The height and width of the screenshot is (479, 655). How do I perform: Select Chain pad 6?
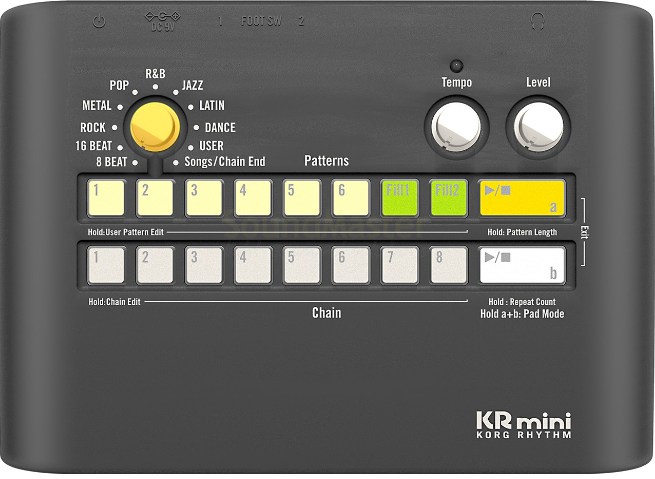[x=351, y=265]
